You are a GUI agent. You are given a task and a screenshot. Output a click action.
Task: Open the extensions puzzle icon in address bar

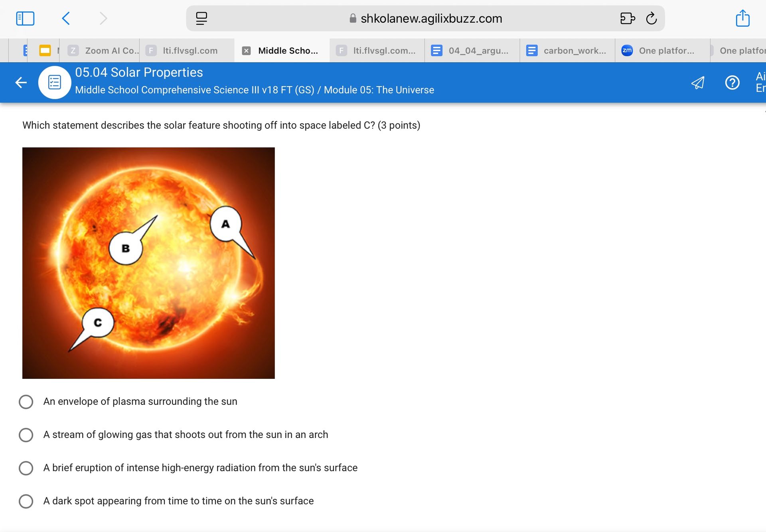[628, 18]
